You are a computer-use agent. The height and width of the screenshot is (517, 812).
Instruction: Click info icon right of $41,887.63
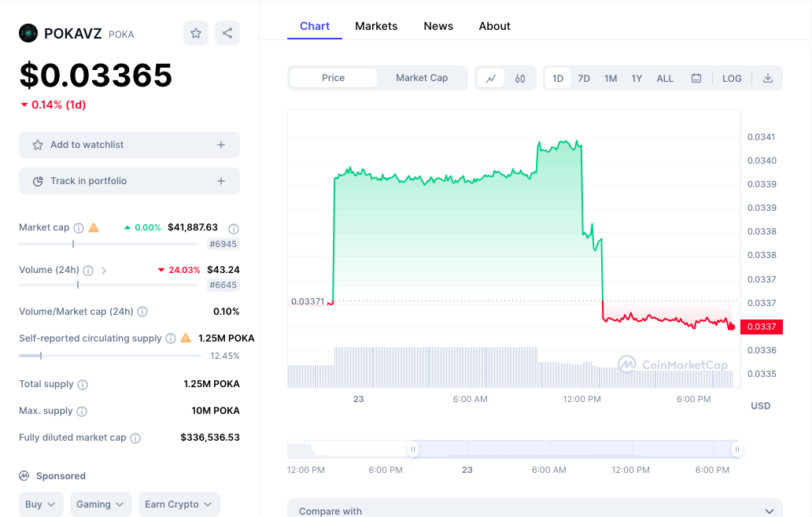coord(234,228)
